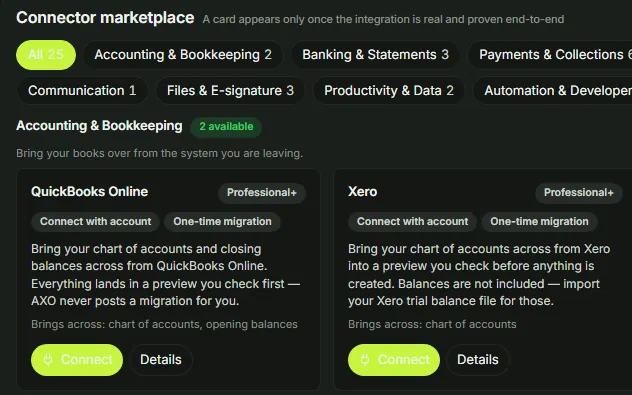Click 'Brings across: chart of accounts, opening balances'
The height and width of the screenshot is (395, 632).
click(x=164, y=324)
